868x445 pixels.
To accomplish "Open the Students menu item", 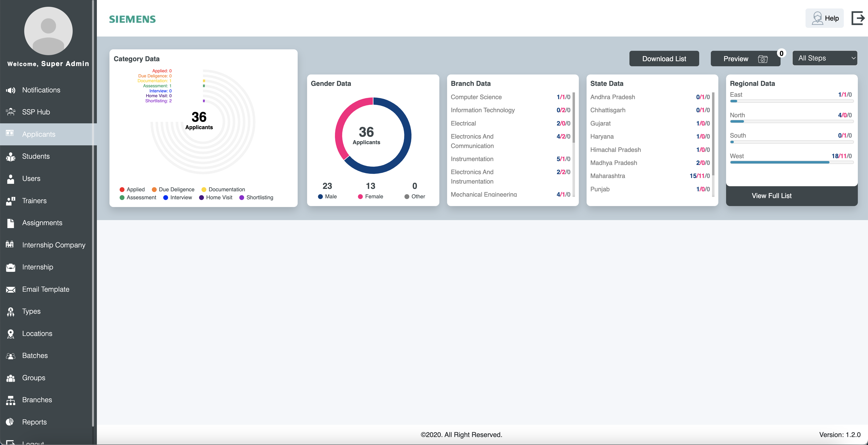I will pos(36,156).
